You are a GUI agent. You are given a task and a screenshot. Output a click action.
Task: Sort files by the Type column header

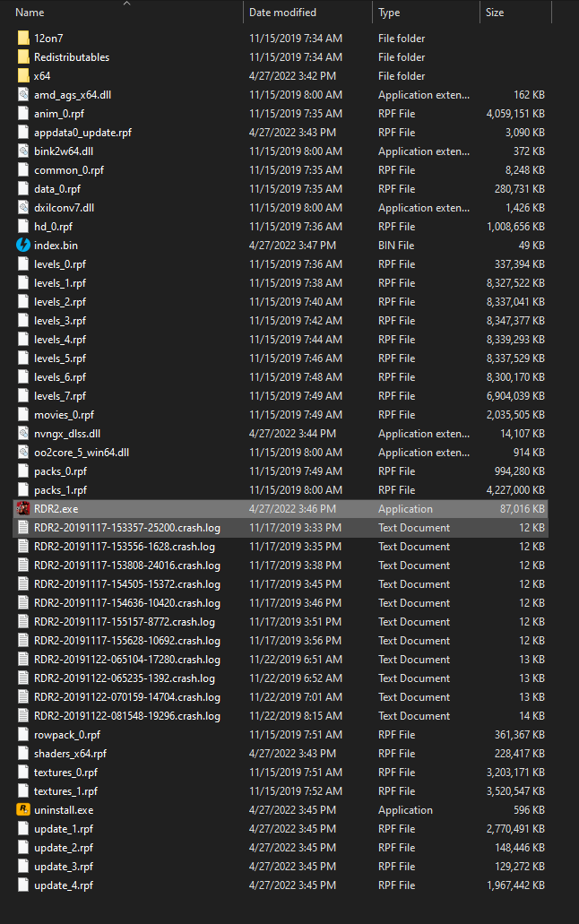pos(389,13)
